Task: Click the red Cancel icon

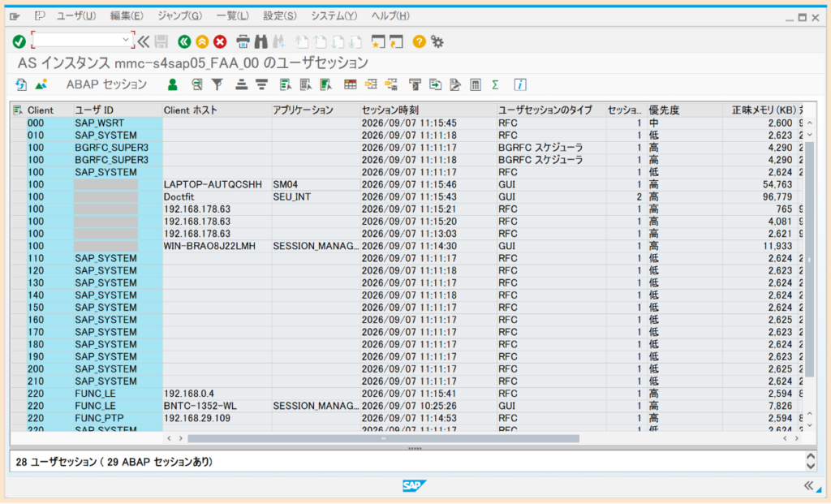Action: click(220, 41)
